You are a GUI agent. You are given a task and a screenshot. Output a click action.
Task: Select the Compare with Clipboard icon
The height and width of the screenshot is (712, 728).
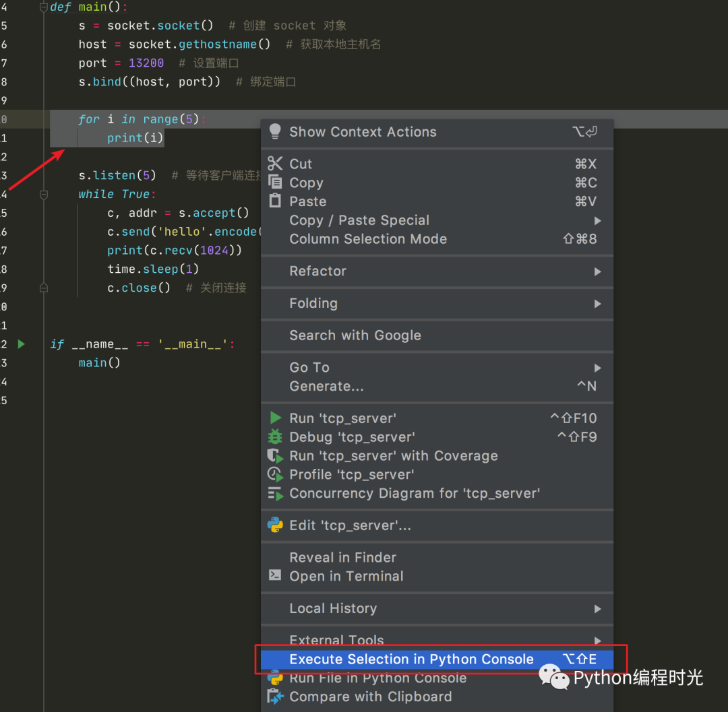pyautogui.click(x=276, y=697)
